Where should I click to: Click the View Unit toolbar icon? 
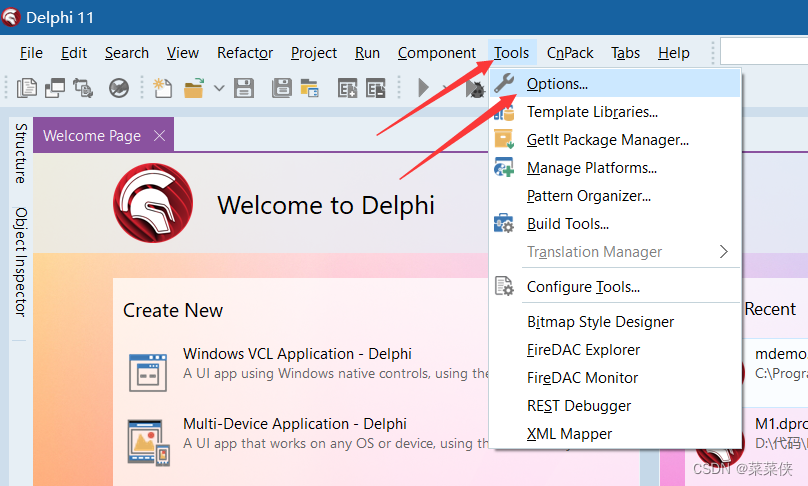click(x=27, y=88)
